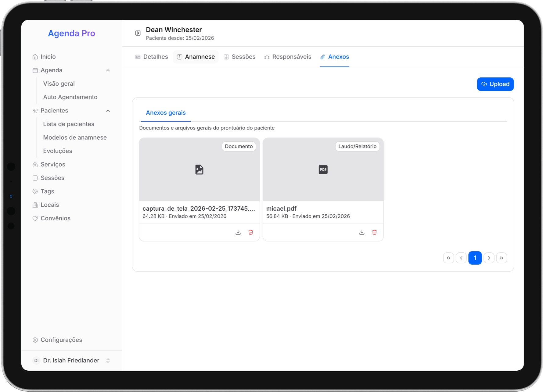Jump to the last attachments page
Image resolution: width=543 pixels, height=392 pixels.
point(502,258)
